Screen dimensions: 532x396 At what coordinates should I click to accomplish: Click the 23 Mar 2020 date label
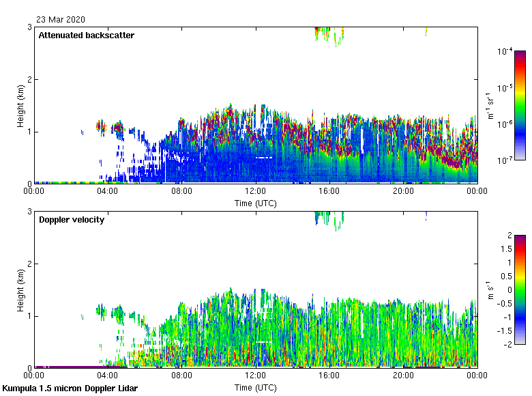[x=61, y=20]
